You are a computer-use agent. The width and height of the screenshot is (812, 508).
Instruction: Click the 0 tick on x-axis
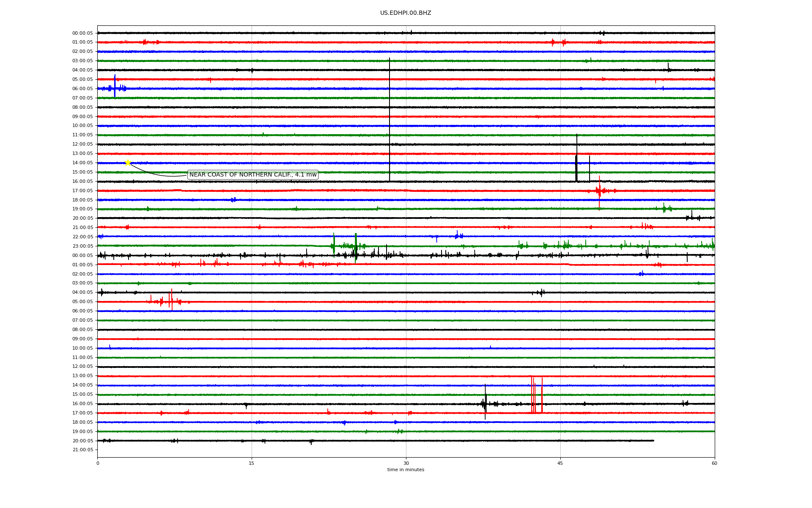click(98, 463)
